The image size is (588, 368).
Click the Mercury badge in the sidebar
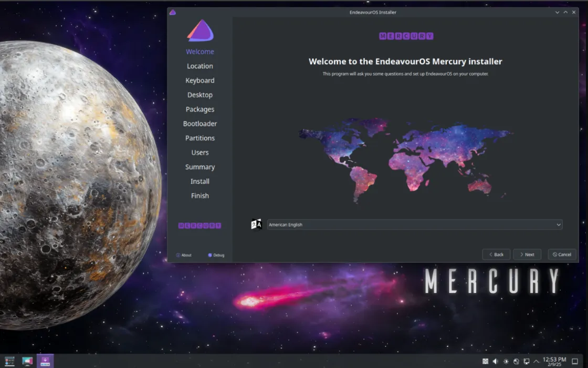pyautogui.click(x=199, y=226)
